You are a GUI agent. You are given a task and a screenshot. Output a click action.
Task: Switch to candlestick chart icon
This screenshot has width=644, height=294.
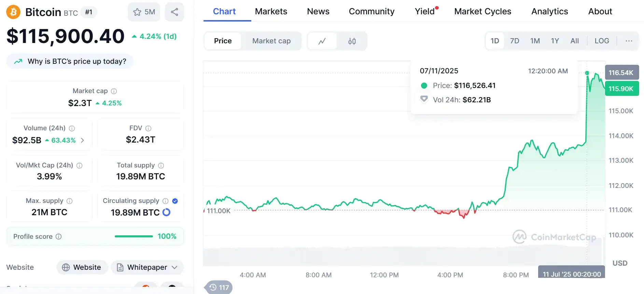352,41
